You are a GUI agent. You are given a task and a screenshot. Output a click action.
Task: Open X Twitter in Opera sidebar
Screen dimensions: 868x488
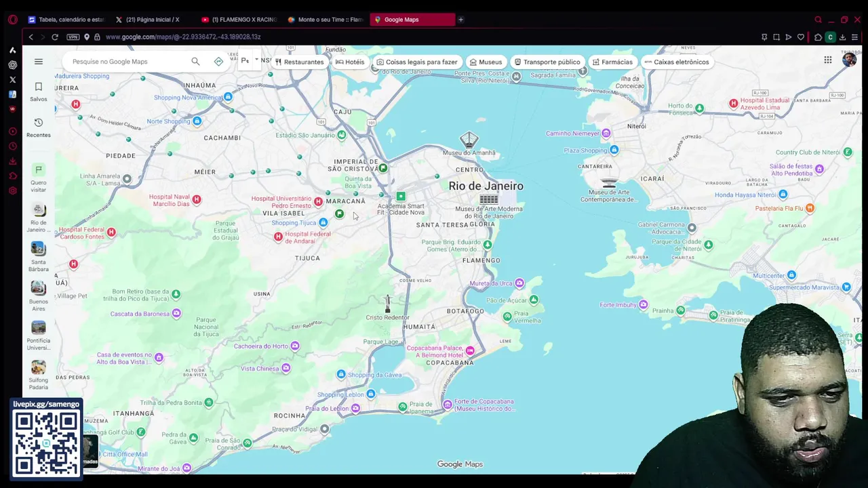[x=12, y=79]
